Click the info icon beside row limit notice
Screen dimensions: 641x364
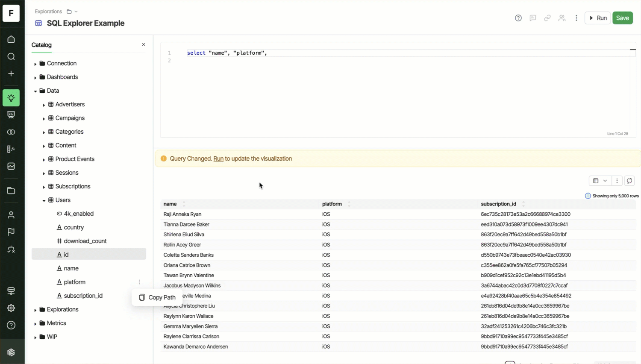click(x=588, y=196)
